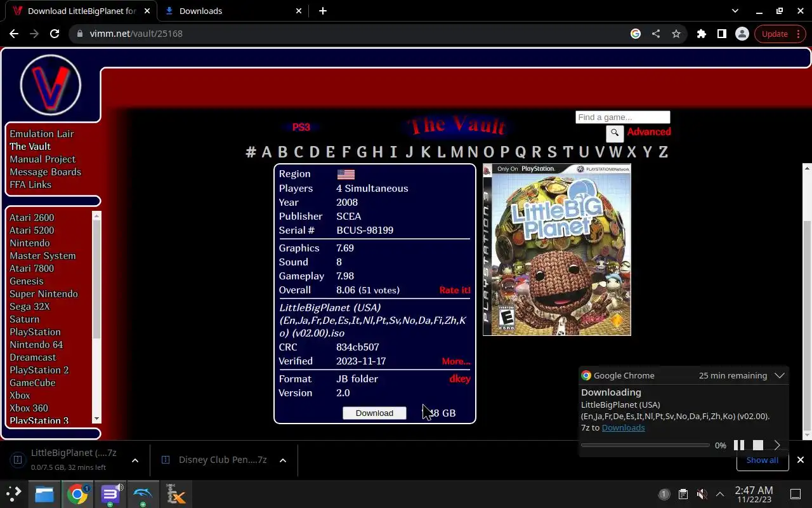Image resolution: width=812 pixels, height=508 pixels.
Task: Open the Dolphin emulator taskbar icon
Action: tap(143, 494)
